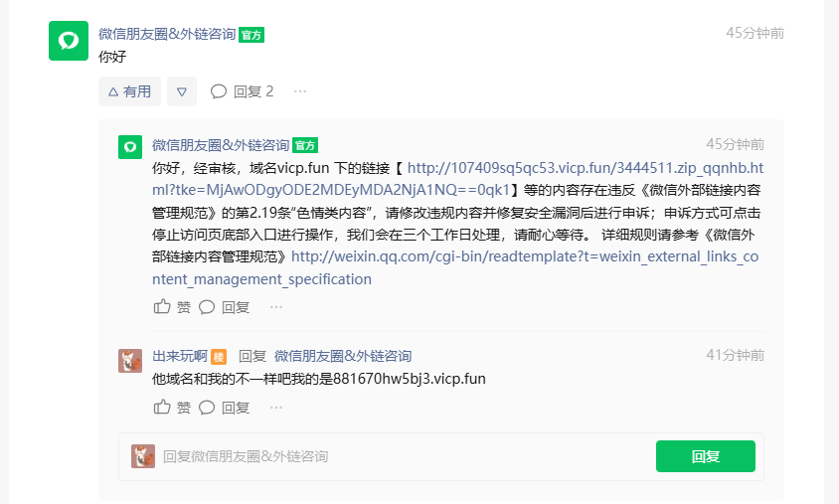Screen dimensions: 839x504
Task: Focus the 回复微信朋友圈&外链咨询 input field
Action: [x=404, y=456]
